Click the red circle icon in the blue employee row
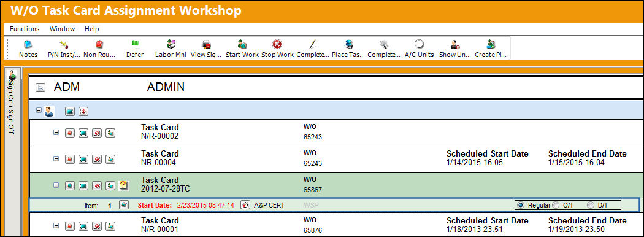The height and width of the screenshot is (237, 644). coord(84,112)
